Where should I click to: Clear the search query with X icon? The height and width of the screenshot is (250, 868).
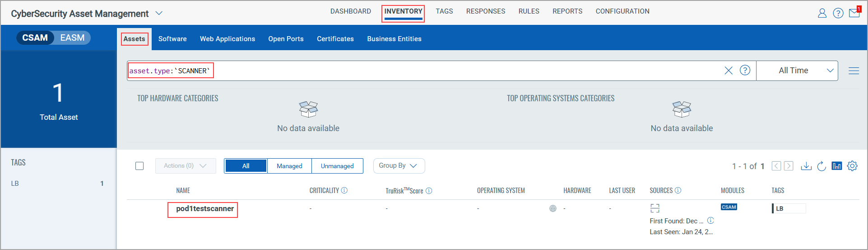(x=729, y=71)
